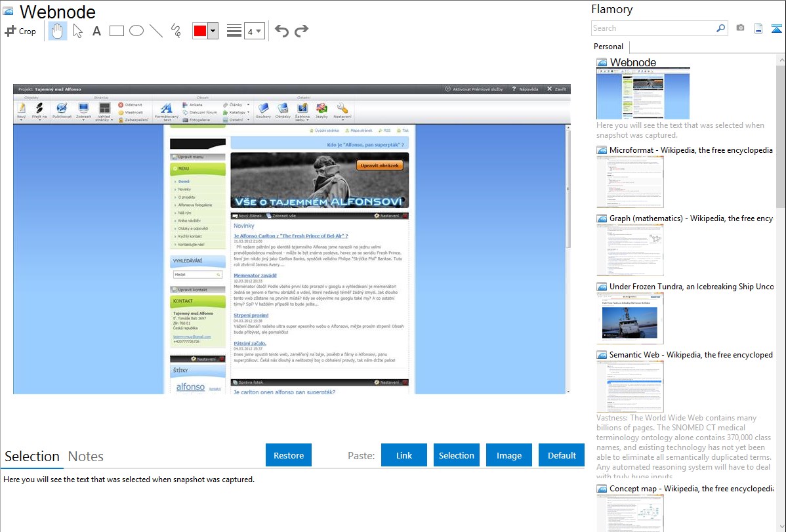Screen dimensions: 786x532
Task: Click the camera capture snapshot icon
Action: [x=740, y=28]
